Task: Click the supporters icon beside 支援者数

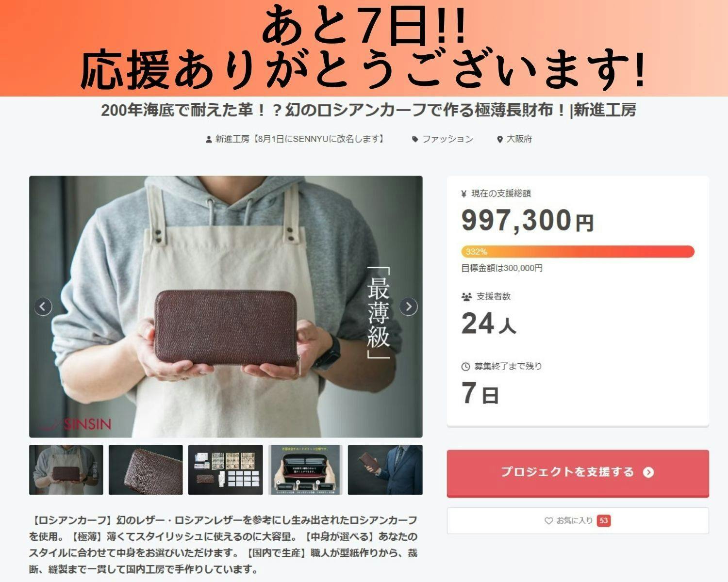Action: pyautogui.click(x=466, y=296)
